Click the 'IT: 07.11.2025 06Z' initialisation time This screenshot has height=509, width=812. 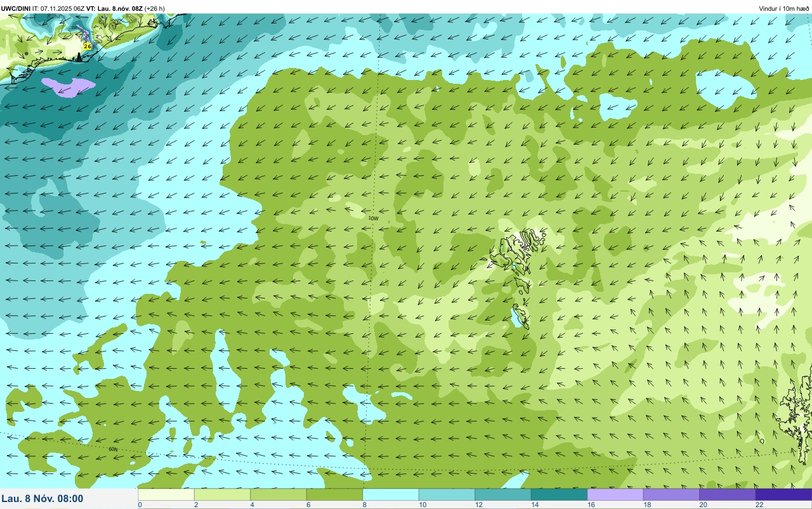tap(59, 8)
